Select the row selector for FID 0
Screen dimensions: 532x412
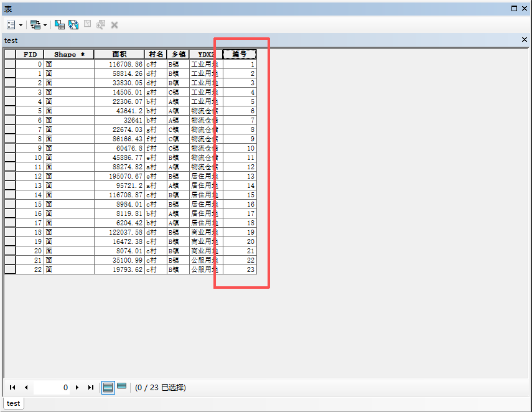coord(10,64)
